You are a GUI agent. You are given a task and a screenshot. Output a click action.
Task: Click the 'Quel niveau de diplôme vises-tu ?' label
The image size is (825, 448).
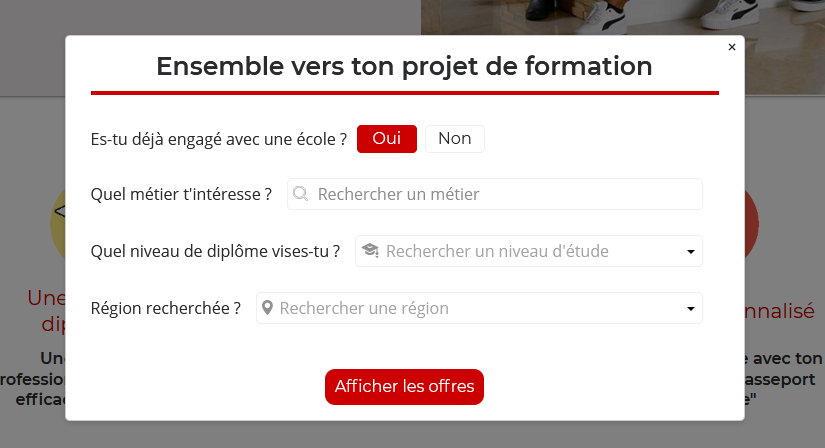[215, 251]
